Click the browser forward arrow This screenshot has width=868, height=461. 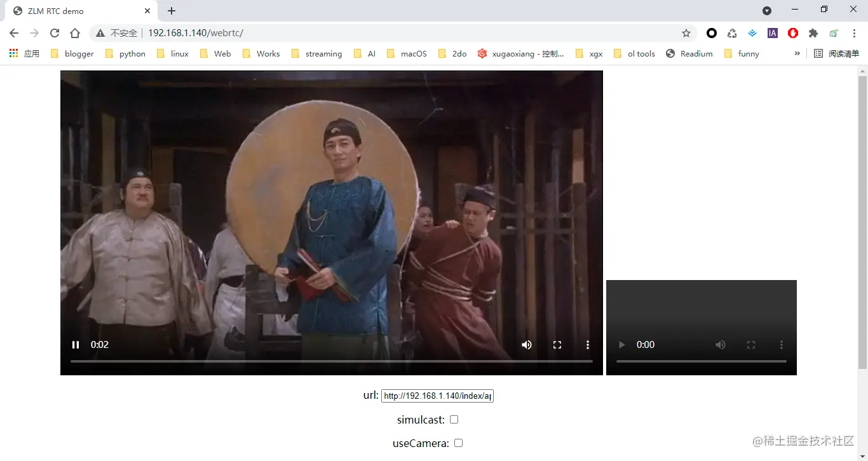(x=34, y=33)
